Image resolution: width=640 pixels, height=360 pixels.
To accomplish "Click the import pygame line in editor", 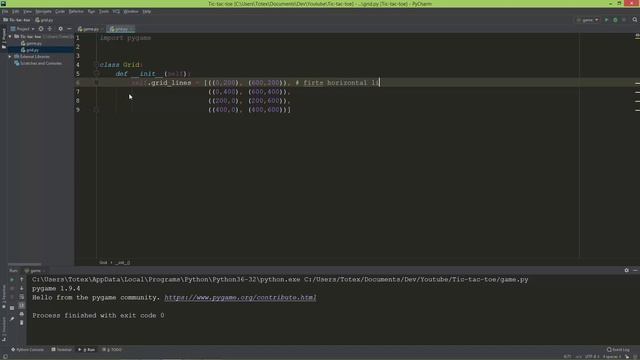I will [125, 38].
